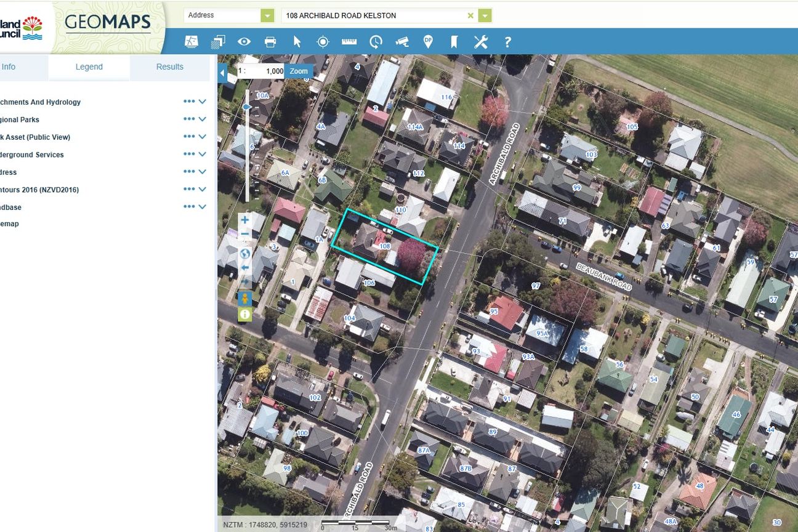This screenshot has height=532, width=798.
Task: Open the camera view tool
Action: 402,41
